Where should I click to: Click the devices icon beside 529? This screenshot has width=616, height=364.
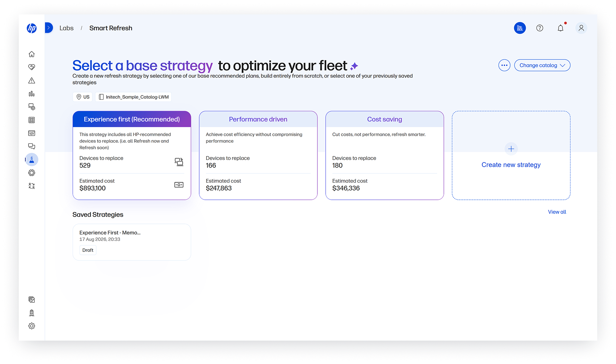click(179, 162)
